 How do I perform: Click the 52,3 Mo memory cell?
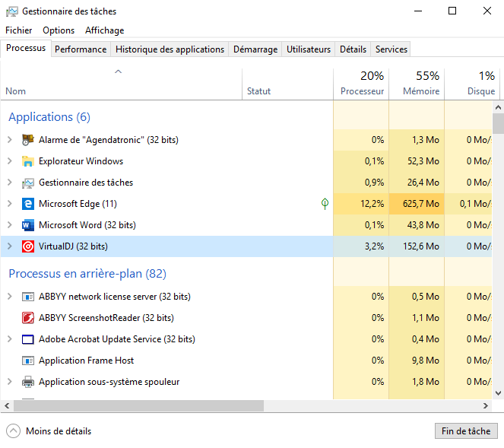click(x=417, y=161)
